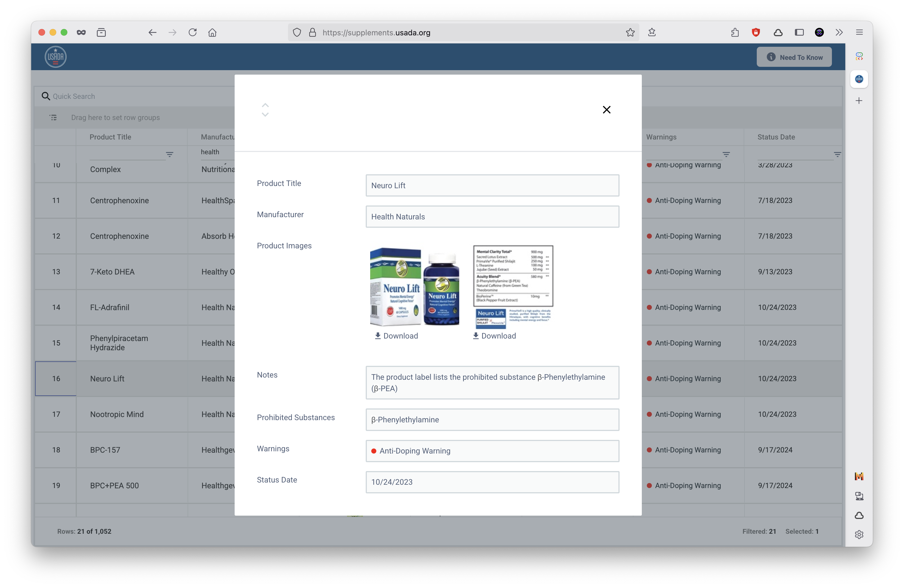The image size is (904, 588).
Task: Go to next record with down chevron
Action: (265, 115)
